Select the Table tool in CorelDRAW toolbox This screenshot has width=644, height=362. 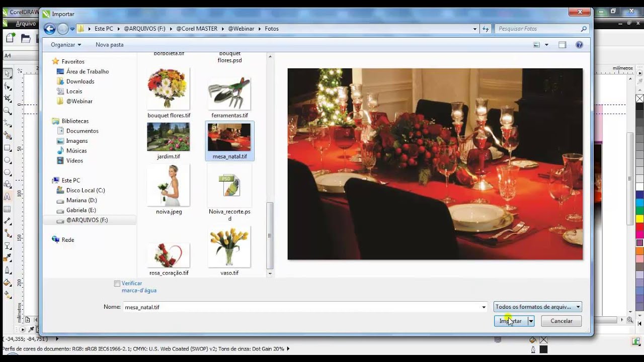pyautogui.click(x=8, y=209)
